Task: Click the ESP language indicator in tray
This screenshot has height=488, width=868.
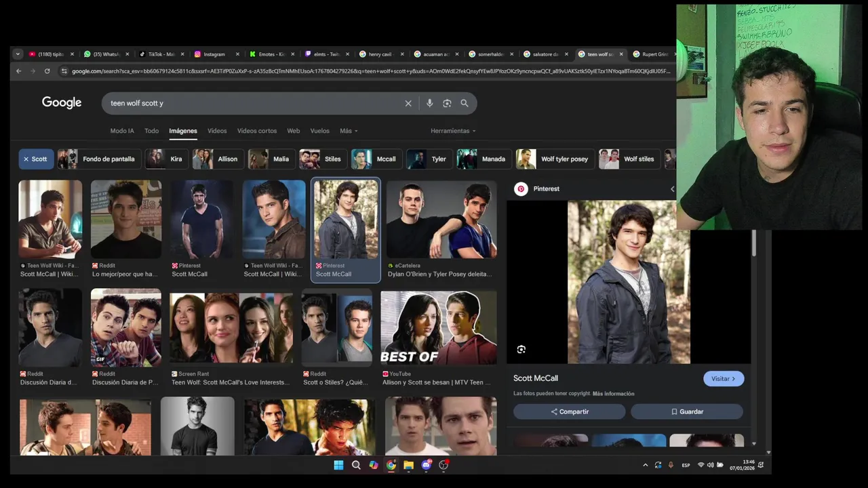Action: pyautogui.click(x=686, y=465)
